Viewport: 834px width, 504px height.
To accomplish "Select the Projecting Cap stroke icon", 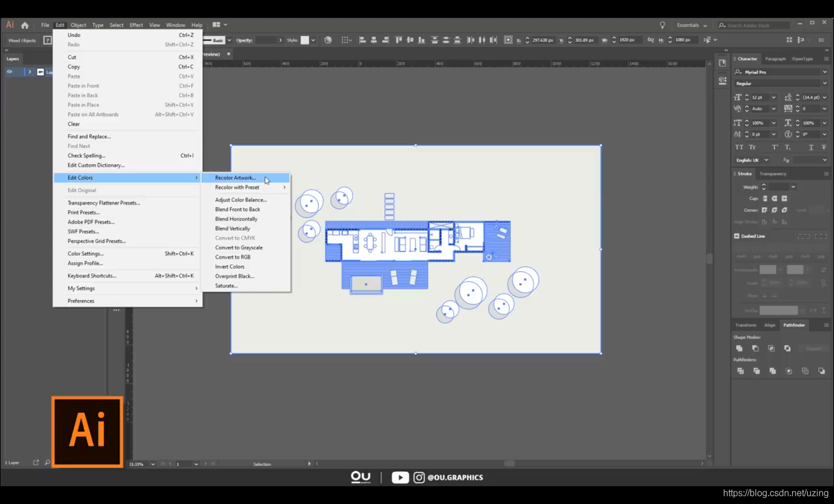I will tap(784, 199).
